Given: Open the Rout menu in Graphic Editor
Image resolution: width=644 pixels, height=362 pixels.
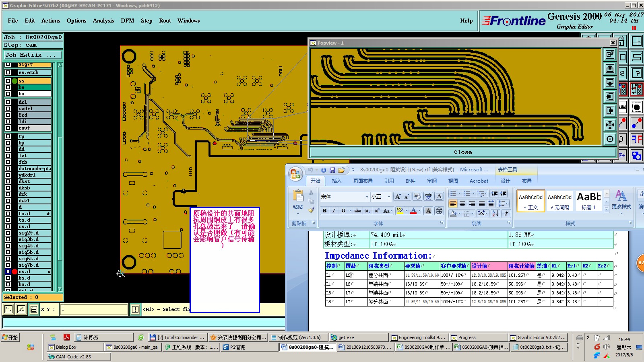Looking at the screenshot, I should [x=165, y=21].
